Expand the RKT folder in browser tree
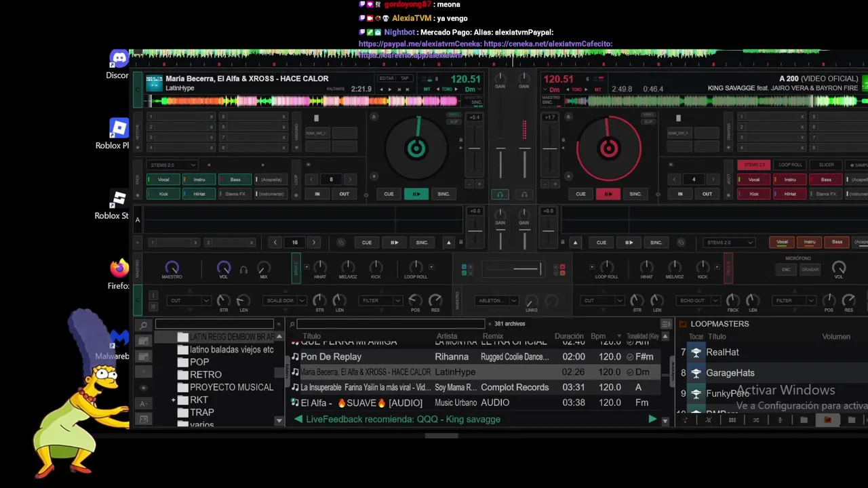The image size is (868, 488). click(x=174, y=400)
